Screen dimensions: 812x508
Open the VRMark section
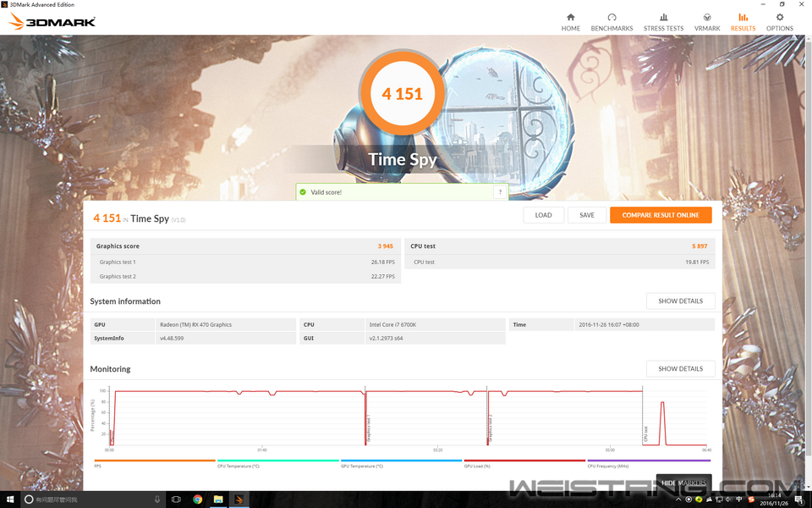coord(706,22)
